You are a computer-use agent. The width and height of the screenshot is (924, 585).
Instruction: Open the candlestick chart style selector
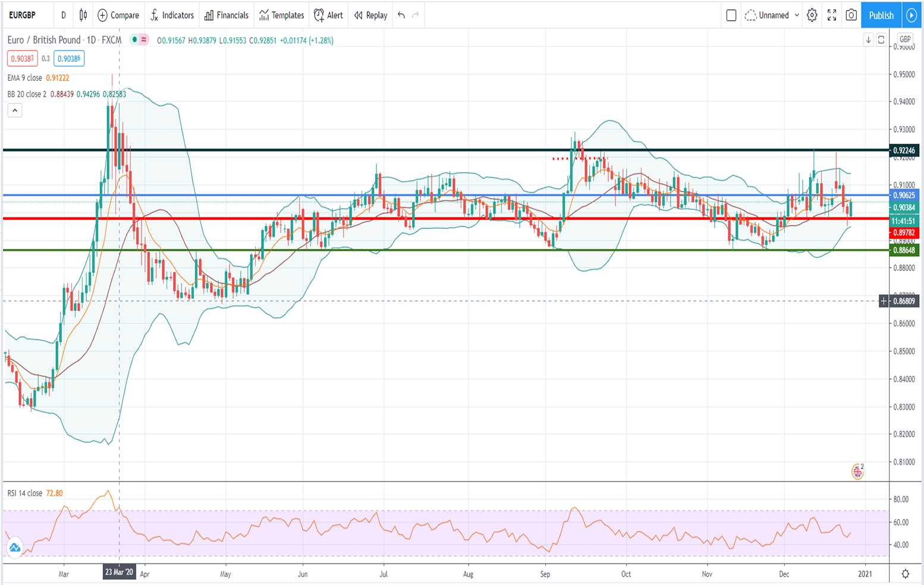pyautogui.click(x=83, y=15)
